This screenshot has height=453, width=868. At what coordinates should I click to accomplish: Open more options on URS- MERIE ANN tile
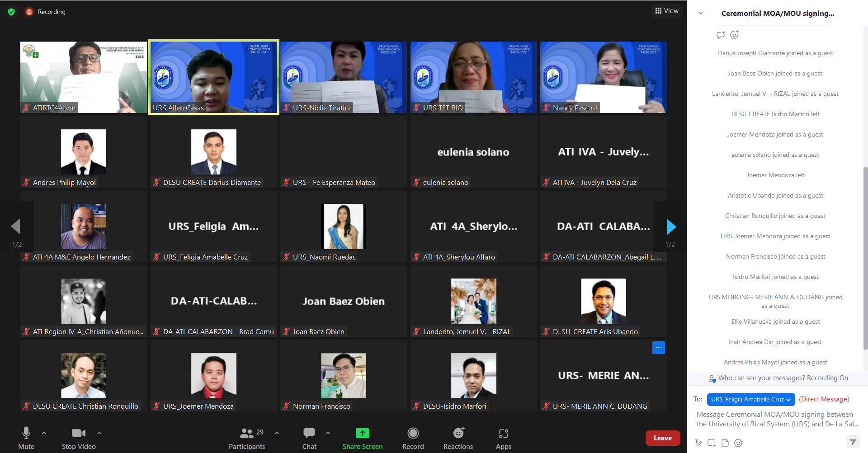(659, 348)
